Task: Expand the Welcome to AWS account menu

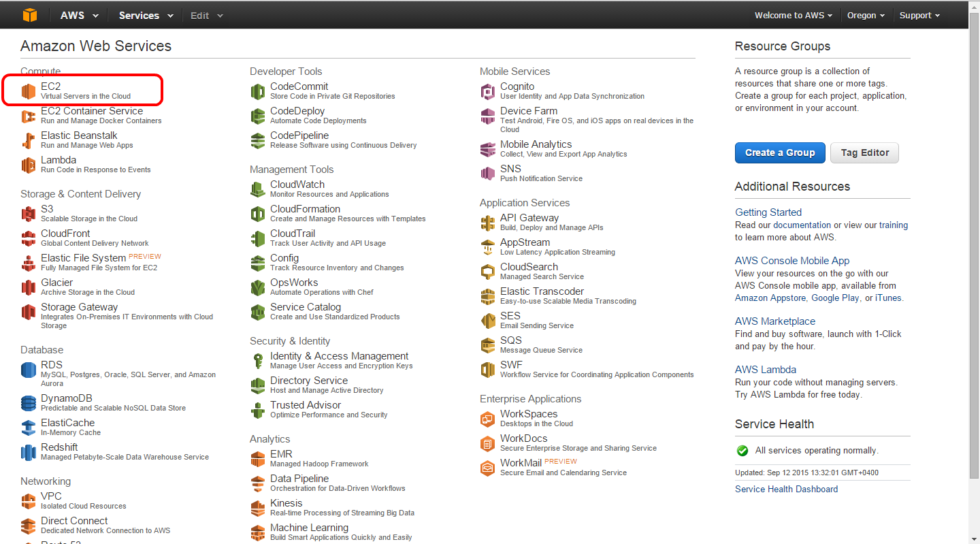Action: [x=794, y=15]
